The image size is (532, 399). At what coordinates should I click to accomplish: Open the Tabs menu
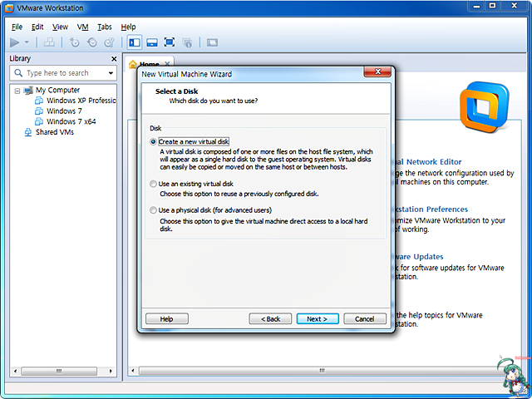tap(105, 27)
